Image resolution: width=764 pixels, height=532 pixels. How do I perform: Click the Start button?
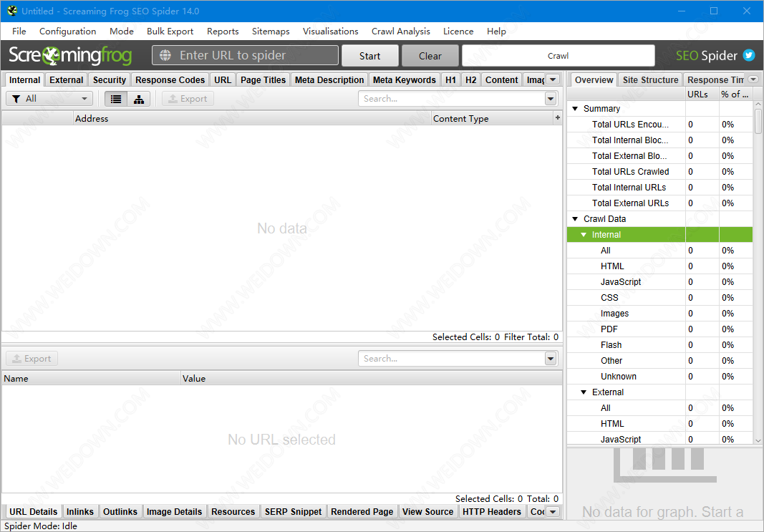tap(369, 56)
